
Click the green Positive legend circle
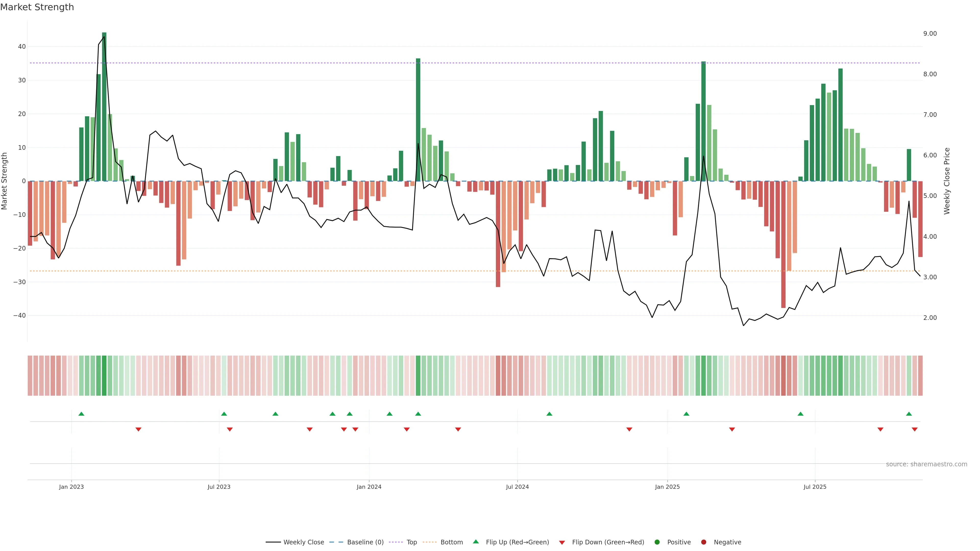tap(657, 542)
